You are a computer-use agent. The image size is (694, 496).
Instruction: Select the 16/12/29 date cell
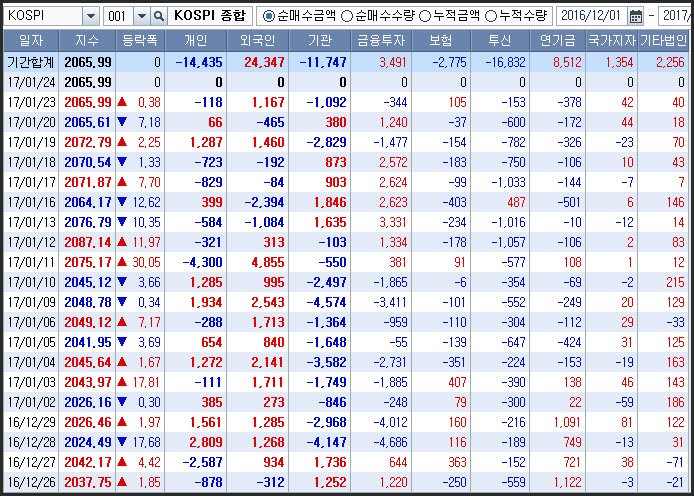pos(31,422)
